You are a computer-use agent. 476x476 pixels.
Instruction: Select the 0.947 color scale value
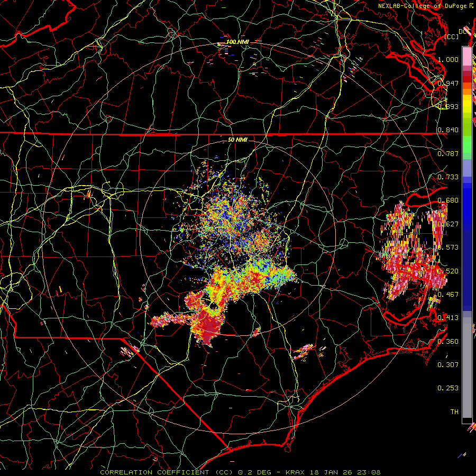point(448,83)
